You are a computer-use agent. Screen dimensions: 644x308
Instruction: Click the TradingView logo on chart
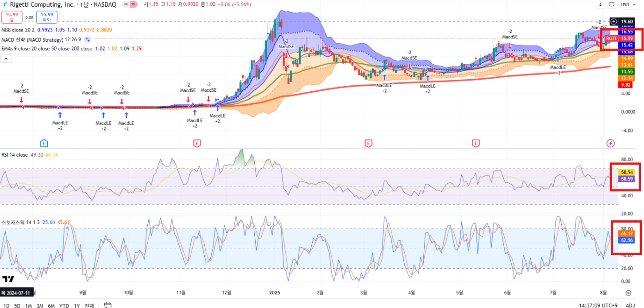pyautogui.click(x=8, y=279)
